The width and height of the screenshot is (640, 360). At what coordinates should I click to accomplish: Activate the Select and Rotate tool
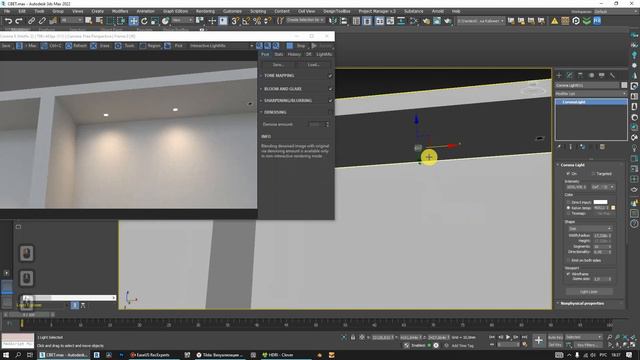click(x=144, y=21)
